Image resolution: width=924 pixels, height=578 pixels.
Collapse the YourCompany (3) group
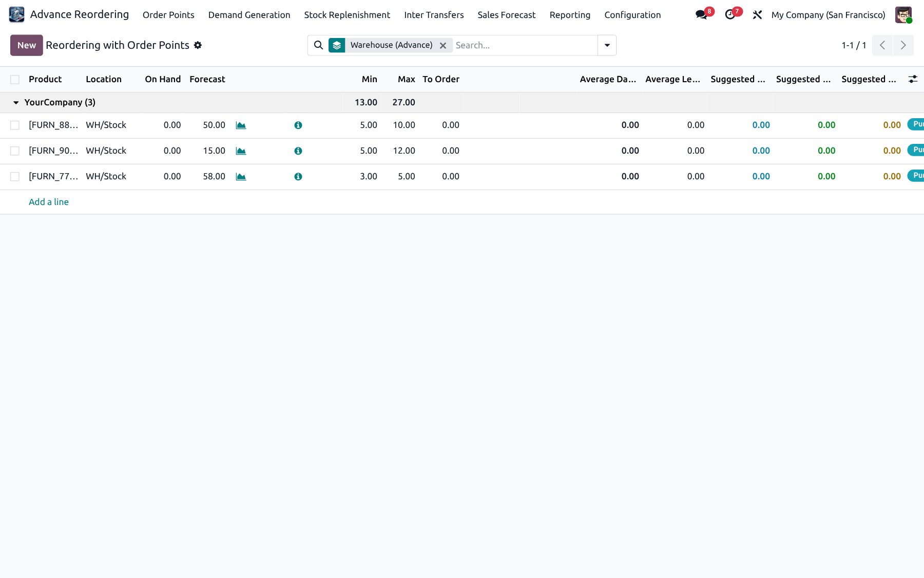pyautogui.click(x=16, y=102)
